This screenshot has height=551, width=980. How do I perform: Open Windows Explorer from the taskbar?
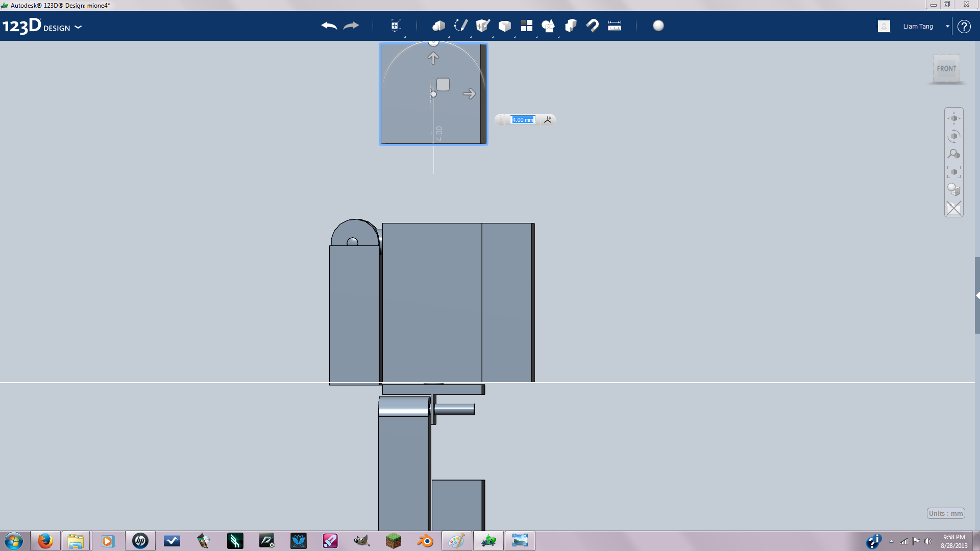coord(76,541)
